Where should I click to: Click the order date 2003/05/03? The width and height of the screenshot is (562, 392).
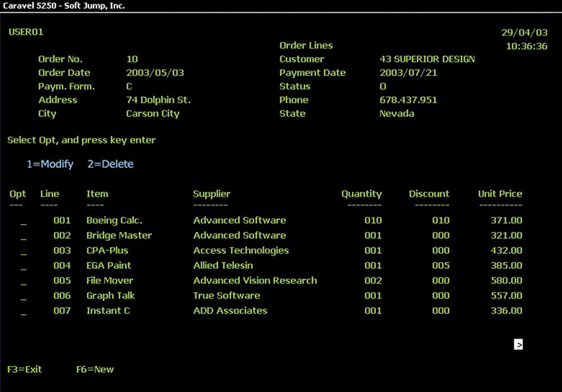click(155, 73)
